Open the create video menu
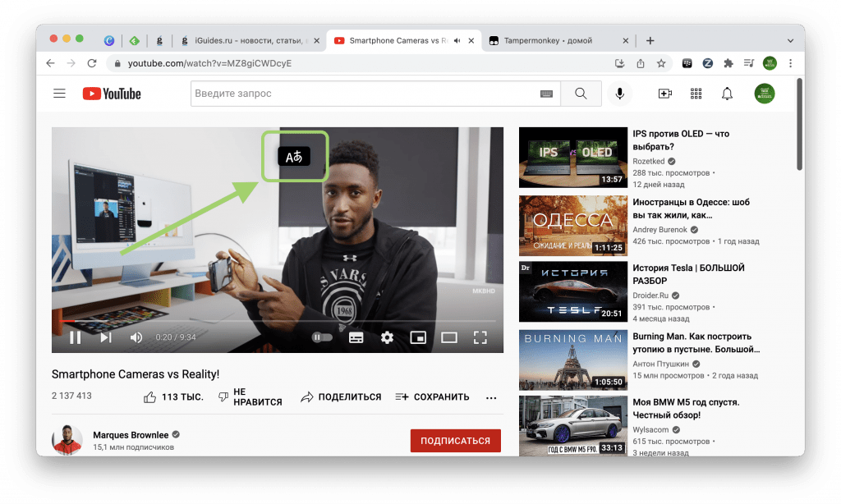 coord(665,94)
